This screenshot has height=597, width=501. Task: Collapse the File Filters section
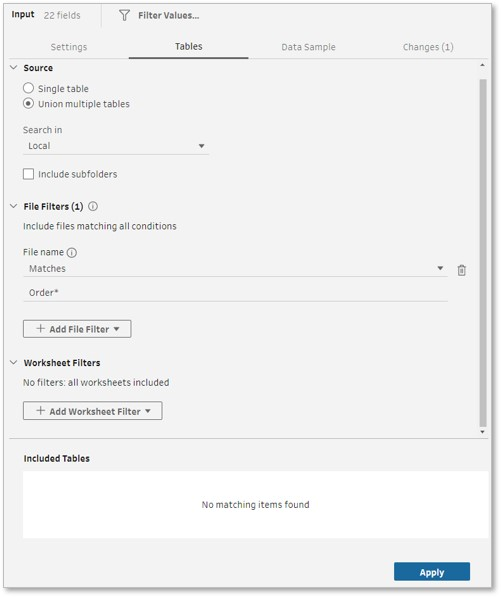pyautogui.click(x=14, y=206)
